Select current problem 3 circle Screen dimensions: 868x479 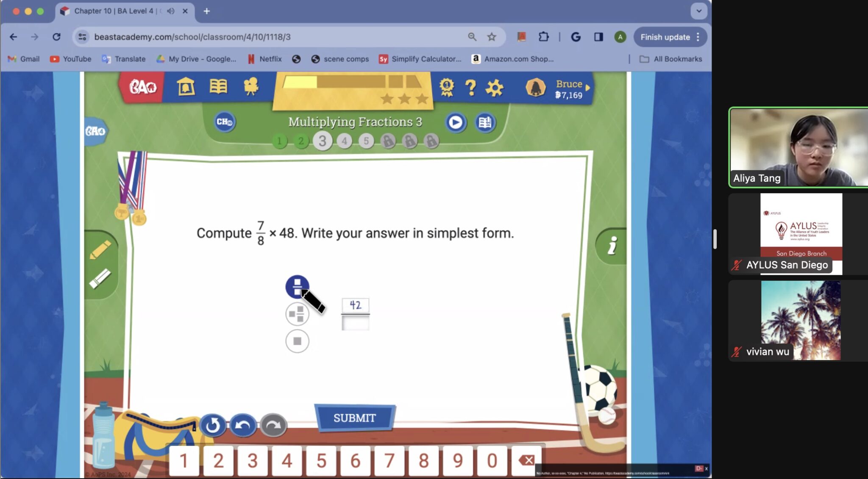323,141
